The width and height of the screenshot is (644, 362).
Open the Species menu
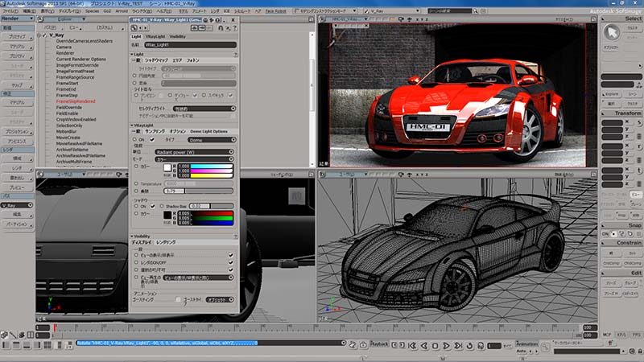[x=92, y=11]
